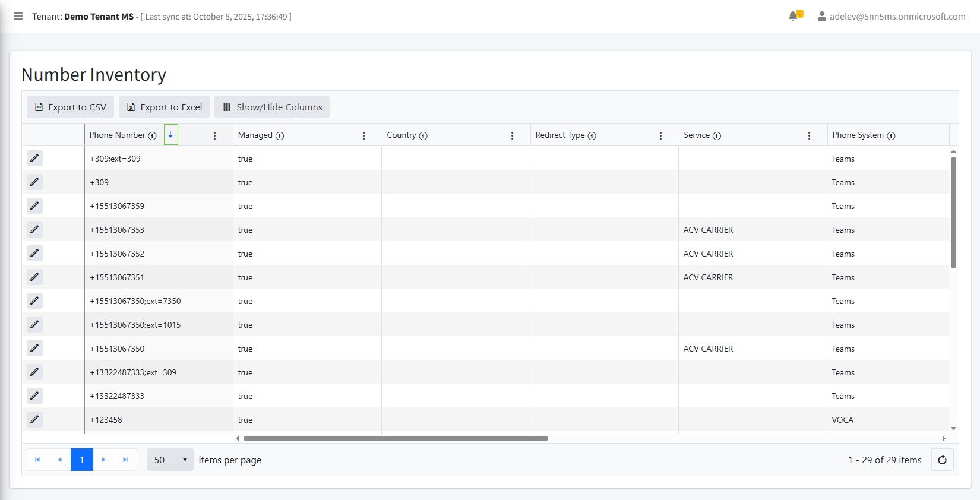This screenshot has width=980, height=500.
Task: Toggle Phone Number sort direction arrow
Action: coord(170,135)
